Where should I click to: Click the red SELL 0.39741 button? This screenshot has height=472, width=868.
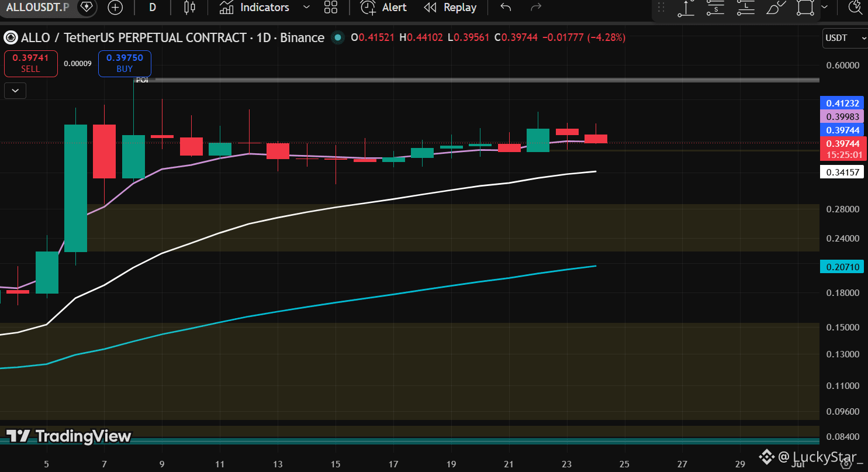(x=31, y=64)
